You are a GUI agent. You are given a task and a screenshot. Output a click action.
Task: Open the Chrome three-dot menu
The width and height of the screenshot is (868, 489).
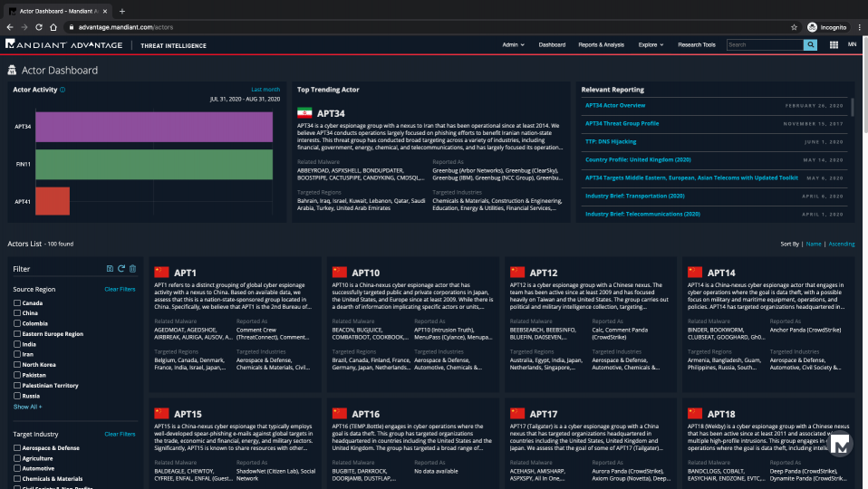point(859,27)
